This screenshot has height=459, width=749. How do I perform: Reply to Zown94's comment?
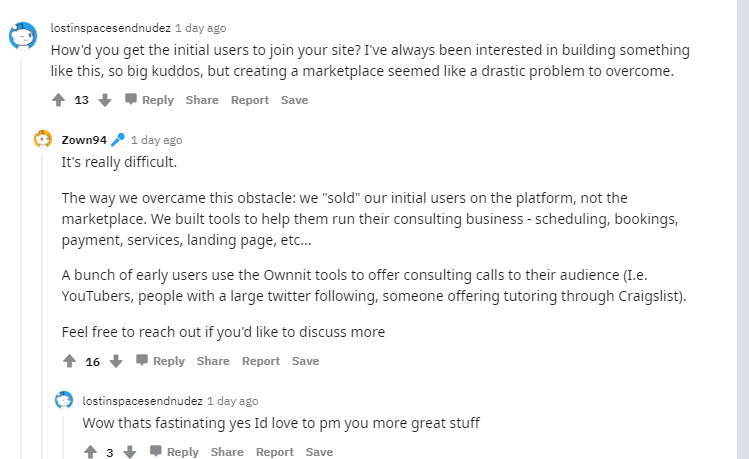[160, 361]
